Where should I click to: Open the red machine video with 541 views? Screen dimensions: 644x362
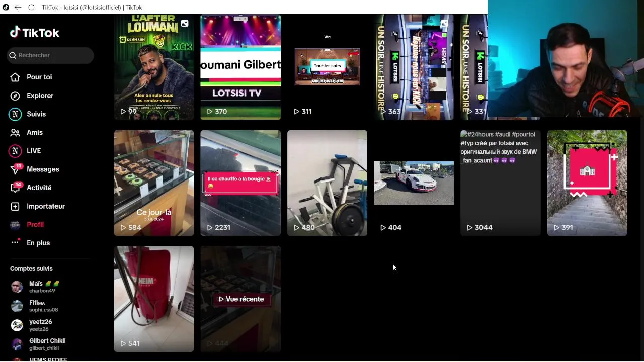154,299
